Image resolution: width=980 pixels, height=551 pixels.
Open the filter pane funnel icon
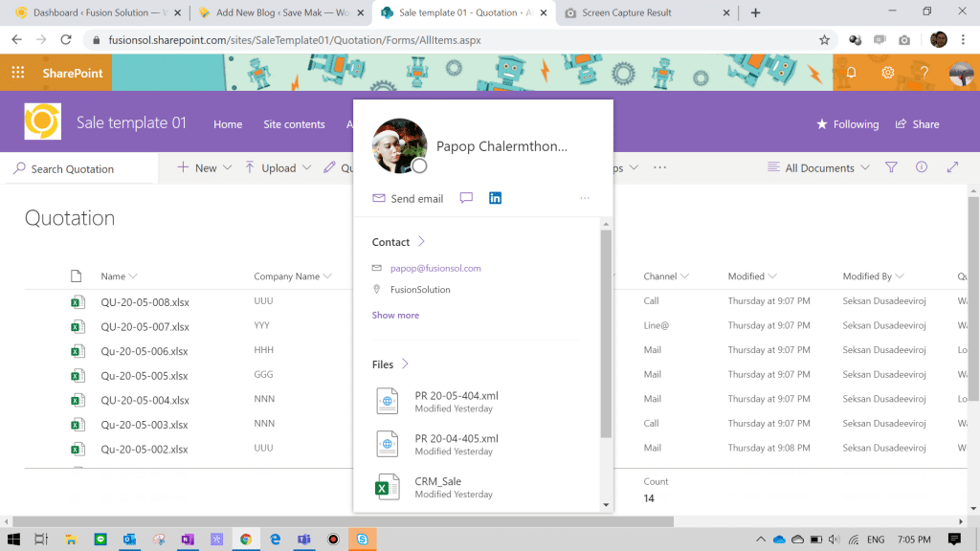[x=891, y=167]
